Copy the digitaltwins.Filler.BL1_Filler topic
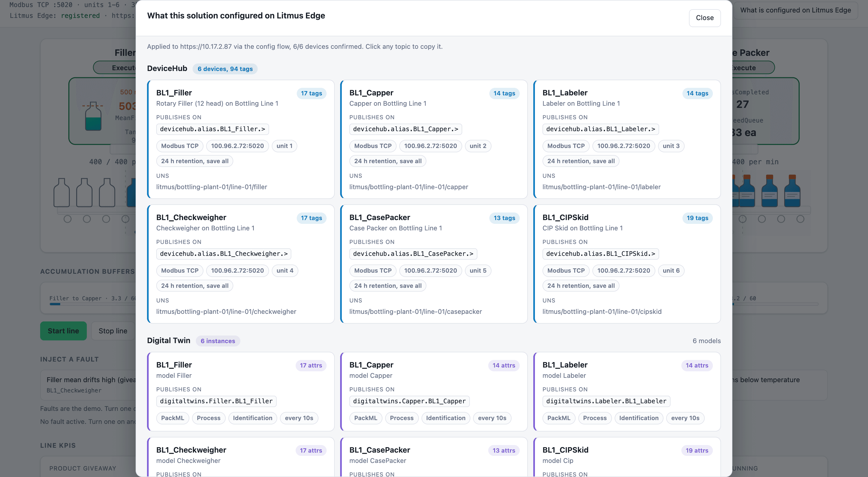This screenshot has width=868, height=477. tap(216, 401)
